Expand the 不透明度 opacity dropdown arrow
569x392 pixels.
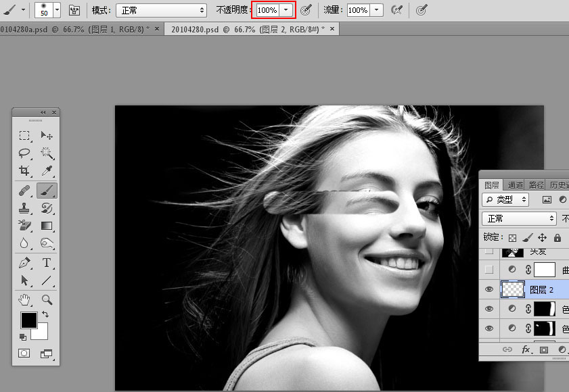(287, 10)
